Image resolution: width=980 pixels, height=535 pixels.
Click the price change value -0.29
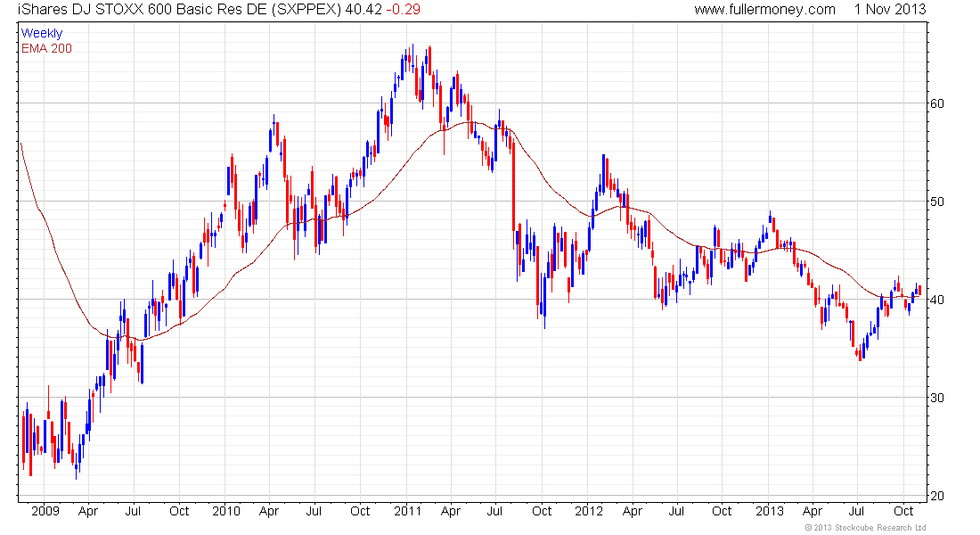tap(403, 10)
